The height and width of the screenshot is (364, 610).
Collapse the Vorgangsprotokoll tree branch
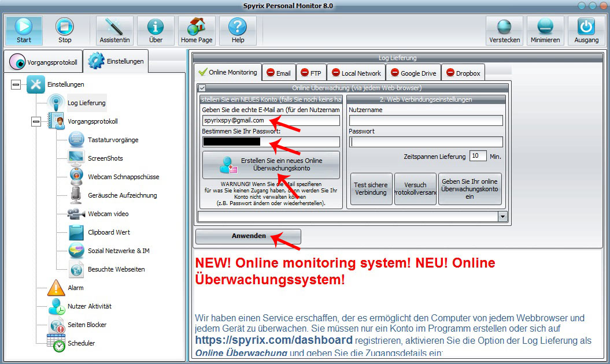point(36,122)
